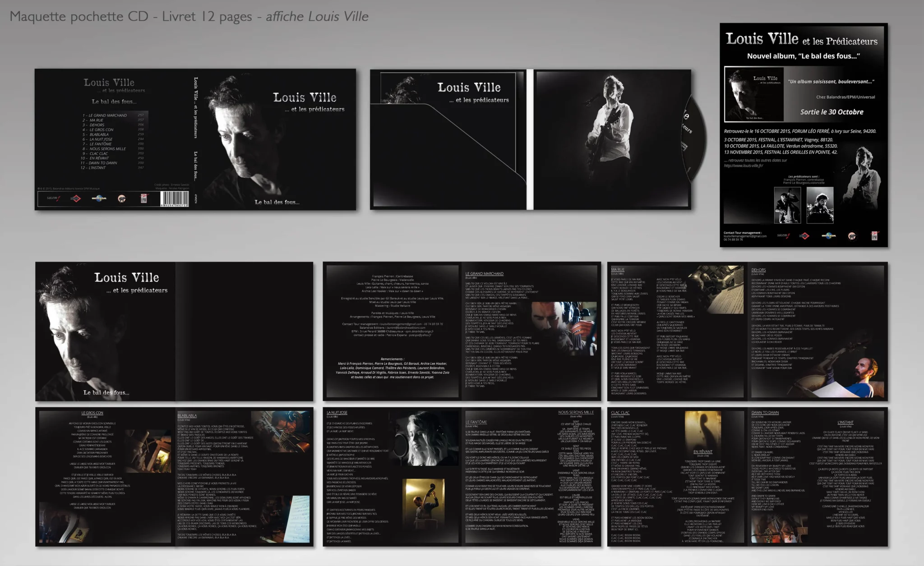Click track "12 - L'Instant" in the back cover tracklist
The height and width of the screenshot is (566, 924).
pos(93,168)
